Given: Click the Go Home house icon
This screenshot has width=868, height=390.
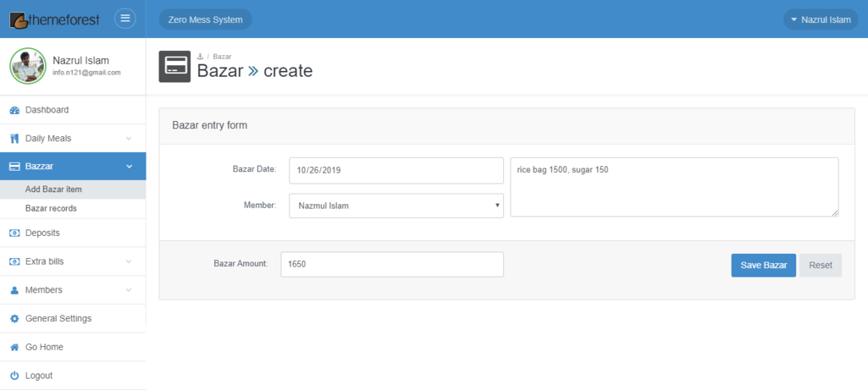Looking at the screenshot, I should click(14, 348).
